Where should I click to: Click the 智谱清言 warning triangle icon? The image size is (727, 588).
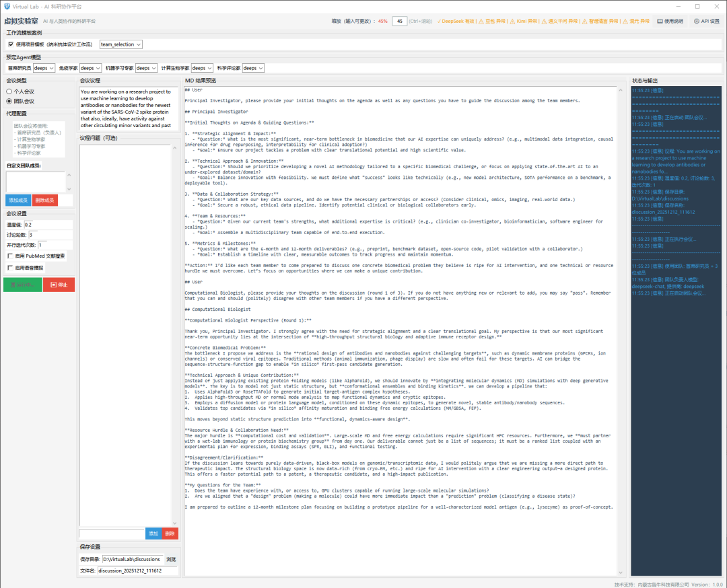585,22
